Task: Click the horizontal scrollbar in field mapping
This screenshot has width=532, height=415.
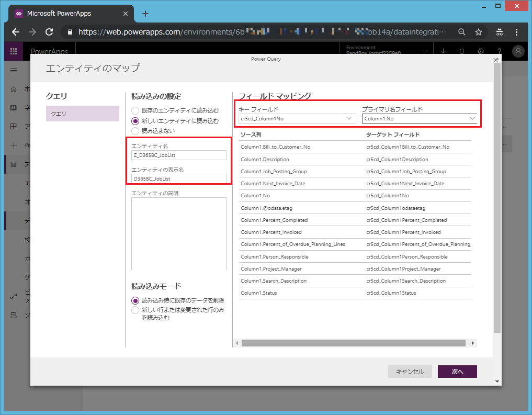Action: pyautogui.click(x=353, y=343)
